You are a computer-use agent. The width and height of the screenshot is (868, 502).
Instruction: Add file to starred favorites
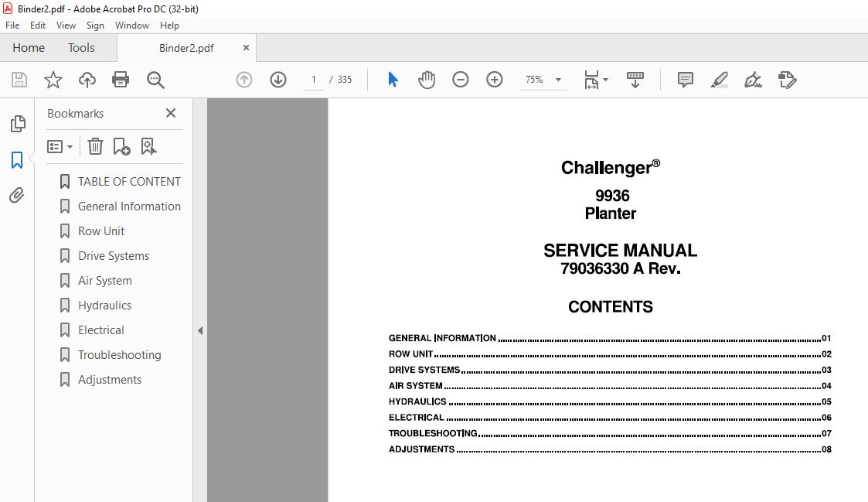pos(53,80)
